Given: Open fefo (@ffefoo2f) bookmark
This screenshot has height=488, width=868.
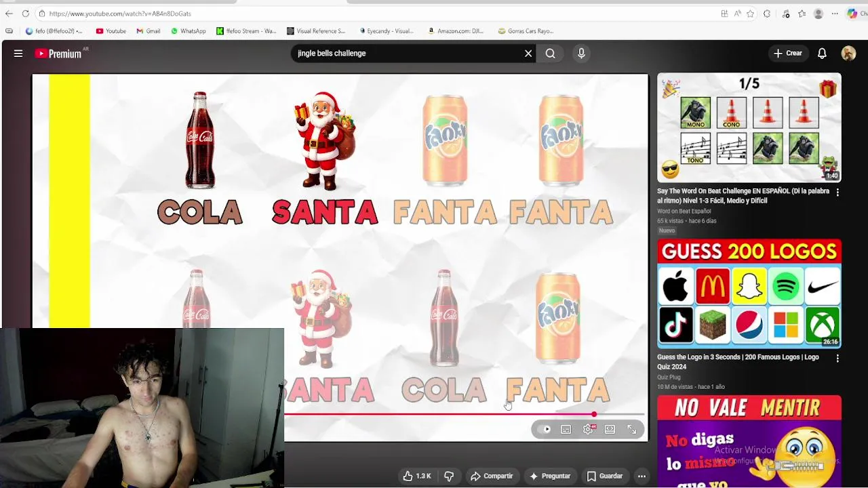Looking at the screenshot, I should tap(54, 31).
